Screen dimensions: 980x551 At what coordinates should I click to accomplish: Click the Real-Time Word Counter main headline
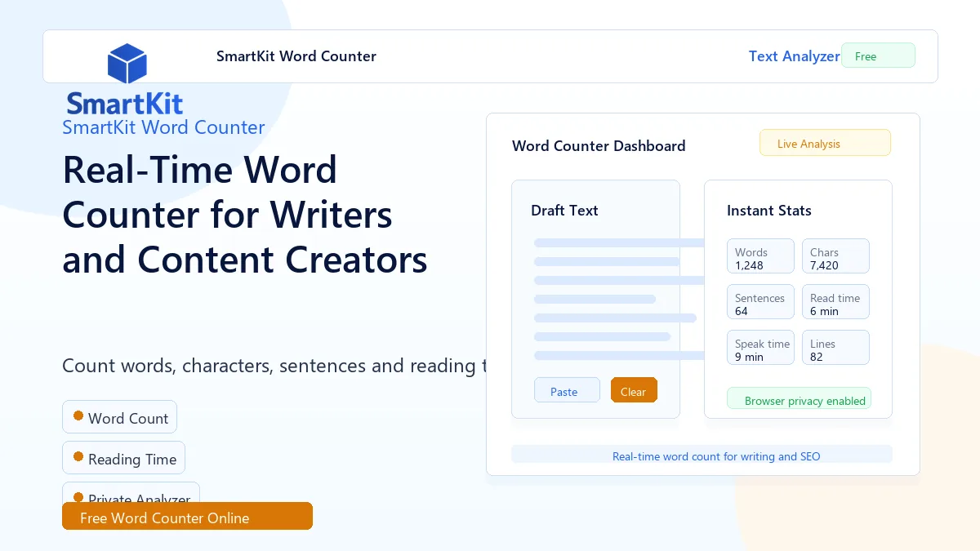coord(245,215)
